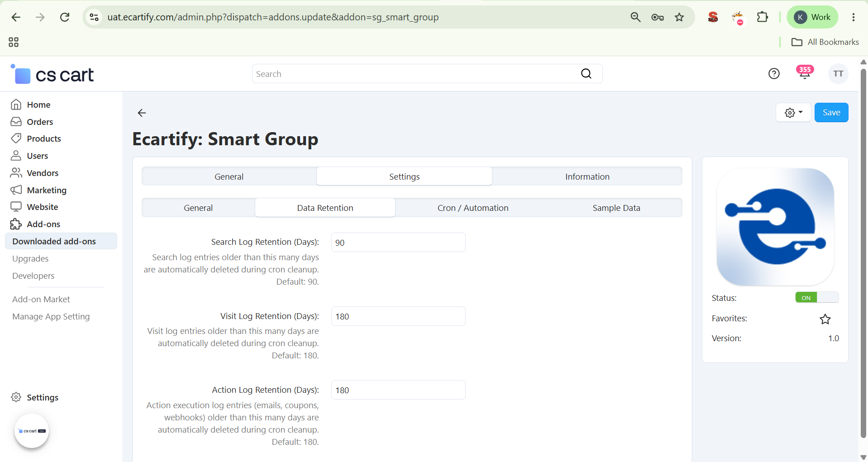Open the Add-on Market link
This screenshot has height=462, width=868.
[x=41, y=299]
